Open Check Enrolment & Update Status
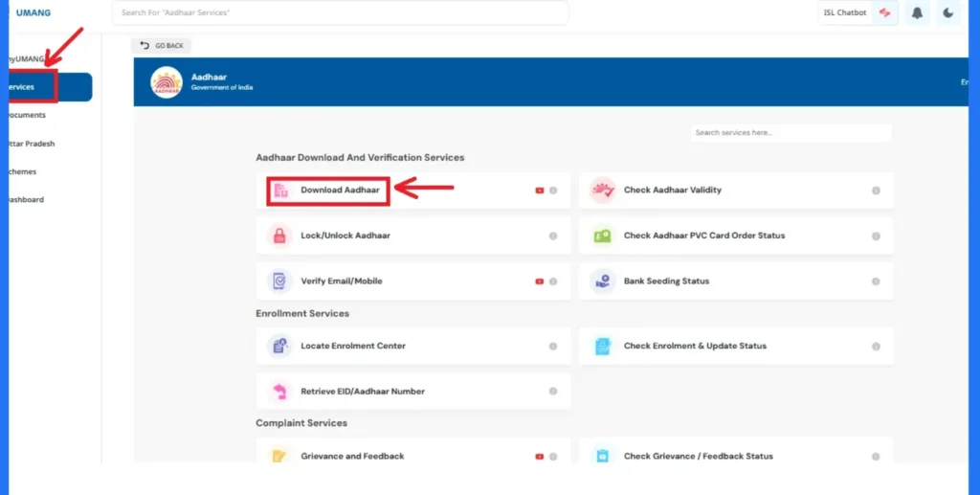The height and width of the screenshot is (495, 980). (x=695, y=346)
